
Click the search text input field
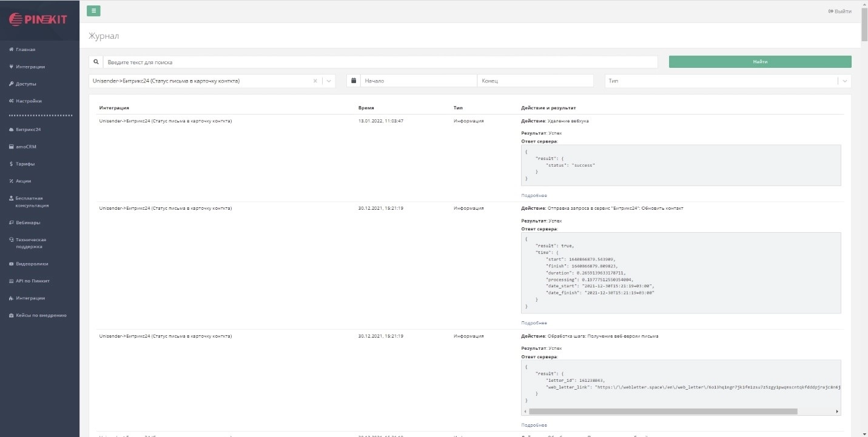[380, 62]
